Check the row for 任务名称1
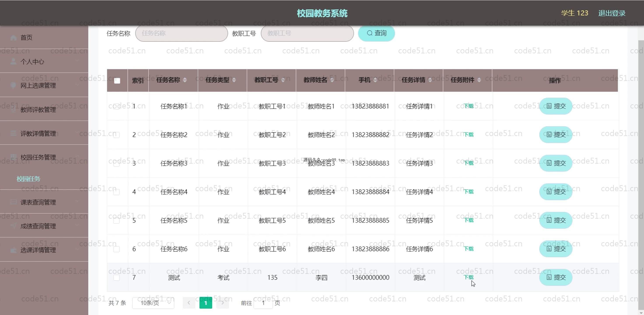 [116, 106]
